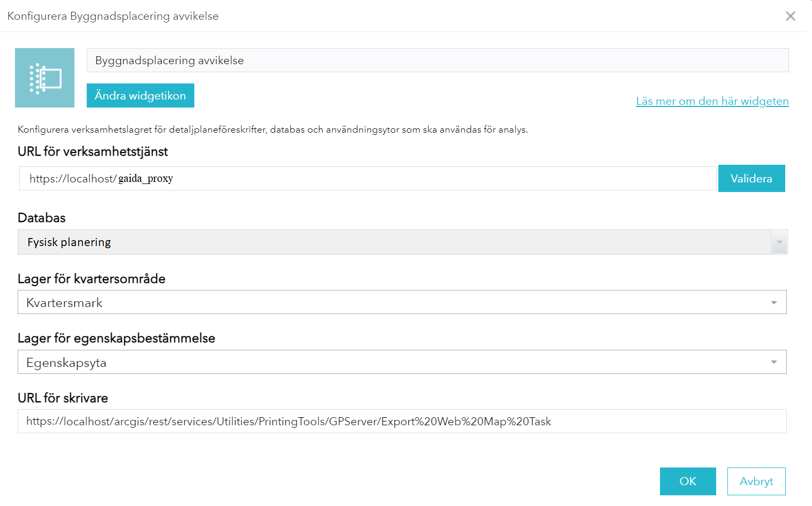The width and height of the screenshot is (812, 506).
Task: Click the widget name field 'Byggnadsplacering avvikelse'
Action: click(x=437, y=60)
